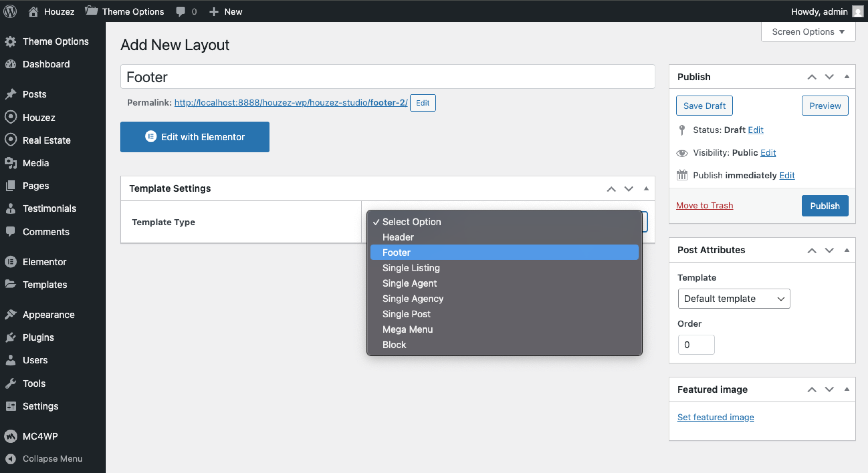Click the Order number input field
This screenshot has height=473, width=868.
696,344
